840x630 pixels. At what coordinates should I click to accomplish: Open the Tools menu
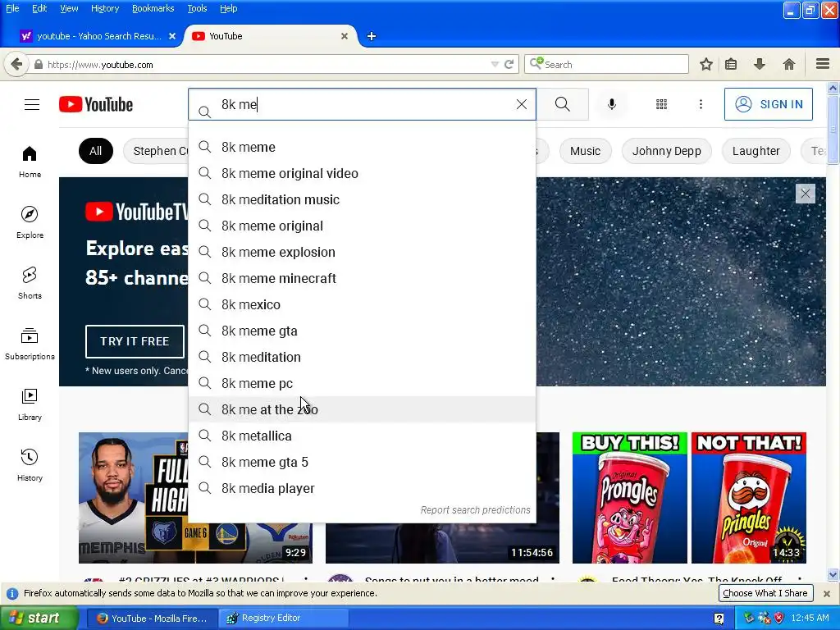click(197, 8)
